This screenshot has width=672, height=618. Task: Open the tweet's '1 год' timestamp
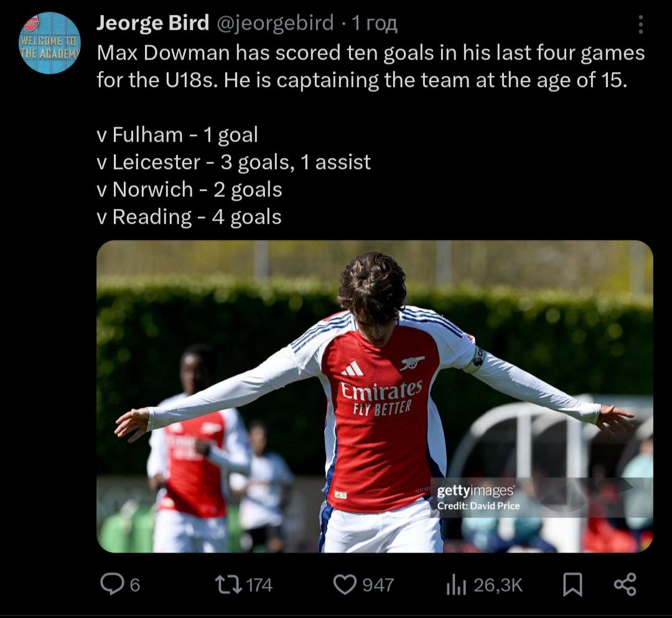[x=375, y=24]
